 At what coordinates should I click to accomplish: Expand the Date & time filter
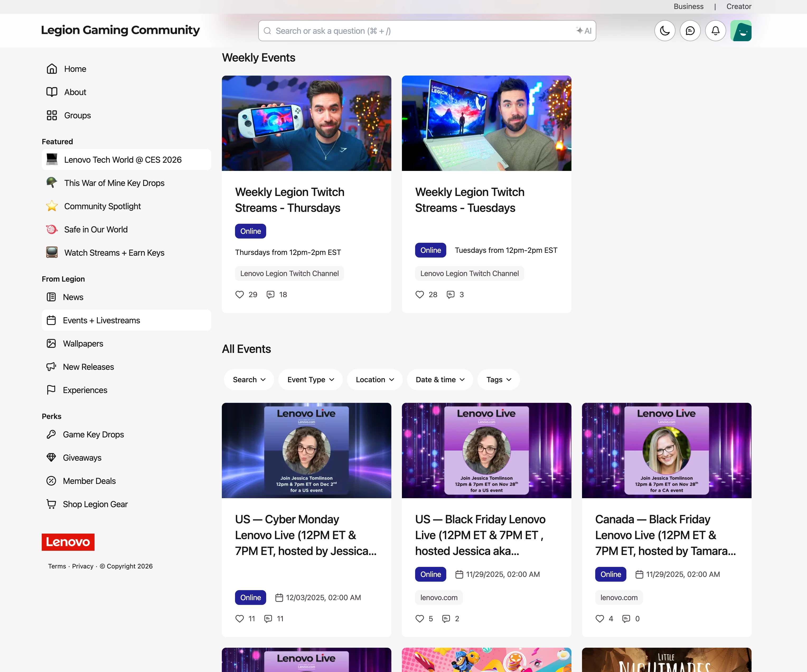pyautogui.click(x=440, y=380)
